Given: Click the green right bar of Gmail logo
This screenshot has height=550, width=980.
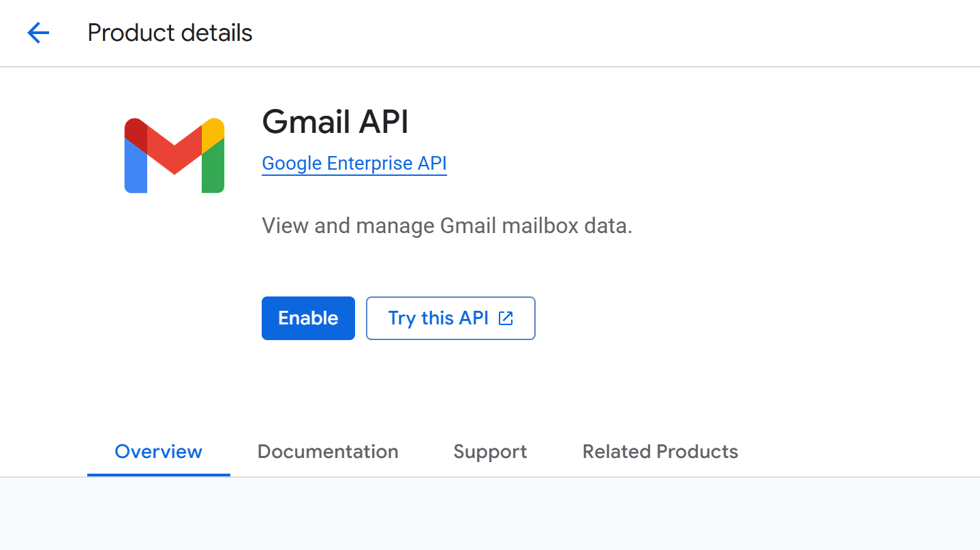Looking at the screenshot, I should pyautogui.click(x=213, y=170).
